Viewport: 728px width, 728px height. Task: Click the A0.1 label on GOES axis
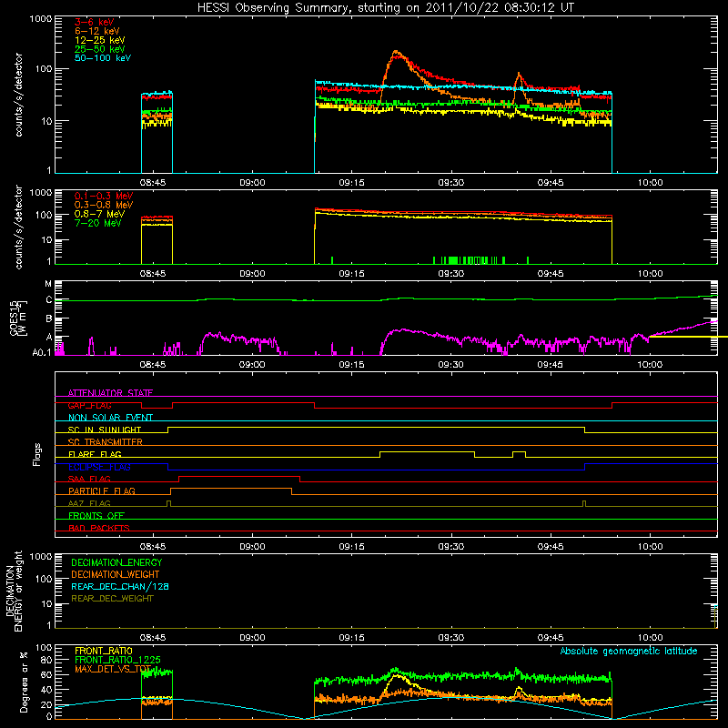(42, 352)
